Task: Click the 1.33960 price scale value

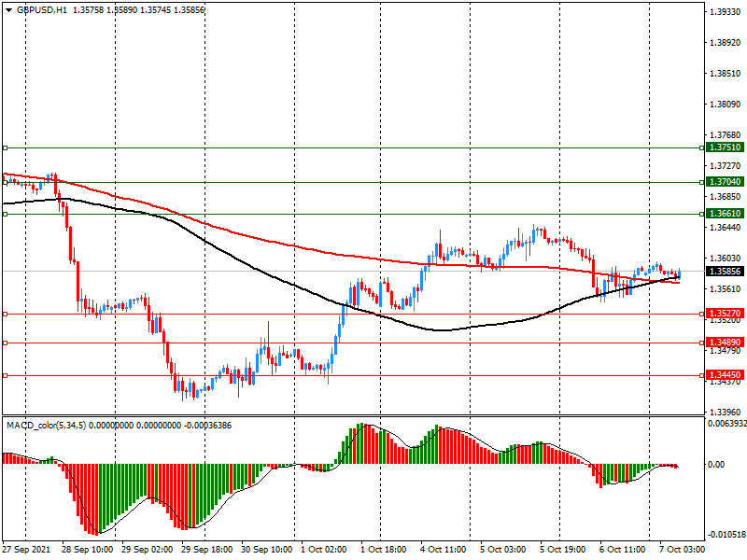Action: pos(726,412)
